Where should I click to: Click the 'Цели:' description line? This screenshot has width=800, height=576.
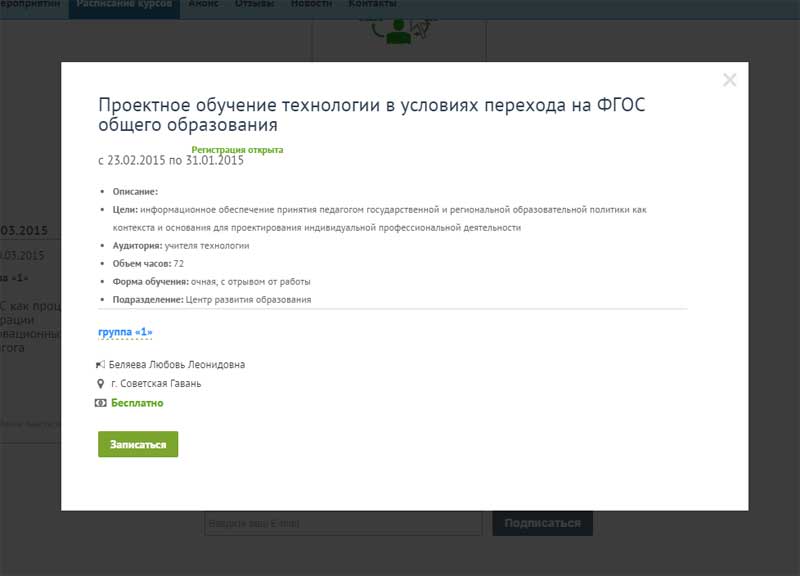pyautogui.click(x=380, y=218)
